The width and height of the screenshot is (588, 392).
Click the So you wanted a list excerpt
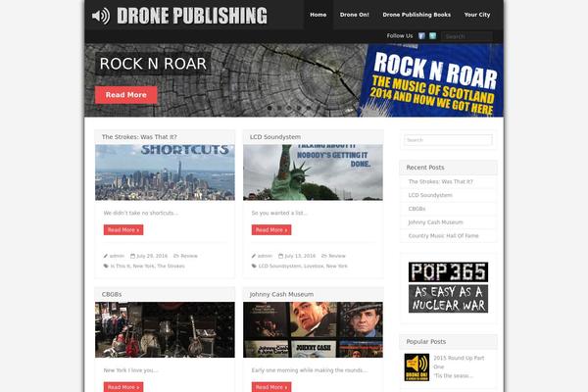[279, 213]
